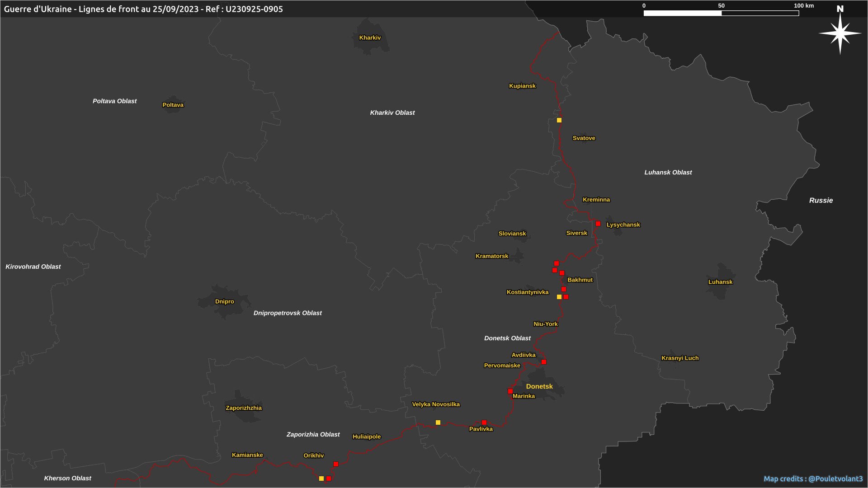Click the 100 km scale label
The height and width of the screenshot is (488, 868).
tap(804, 6)
